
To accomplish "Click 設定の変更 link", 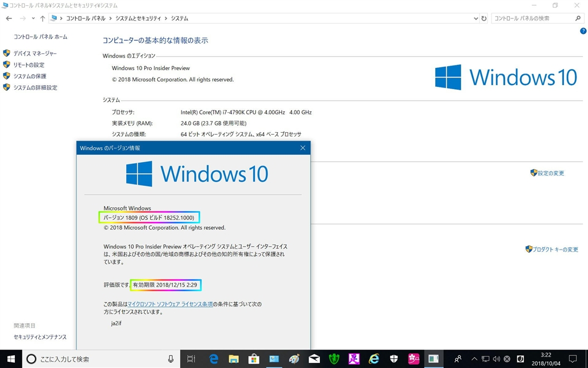I will point(551,173).
